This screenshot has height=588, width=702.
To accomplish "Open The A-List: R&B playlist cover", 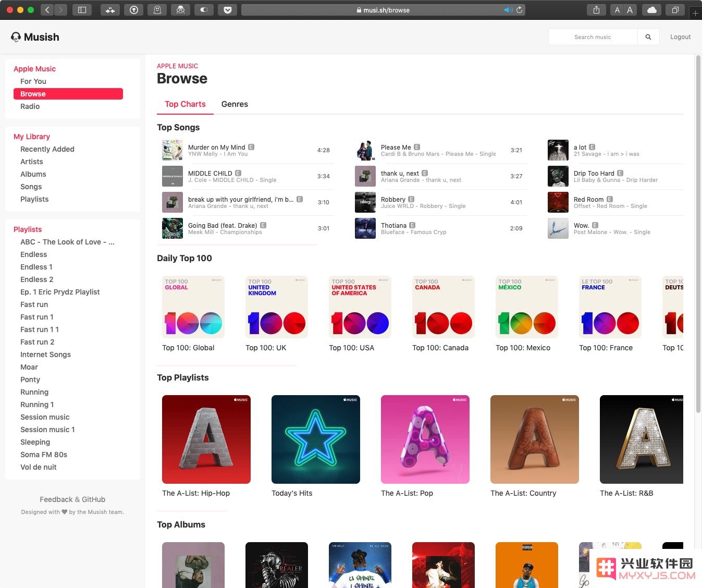I will (x=642, y=439).
